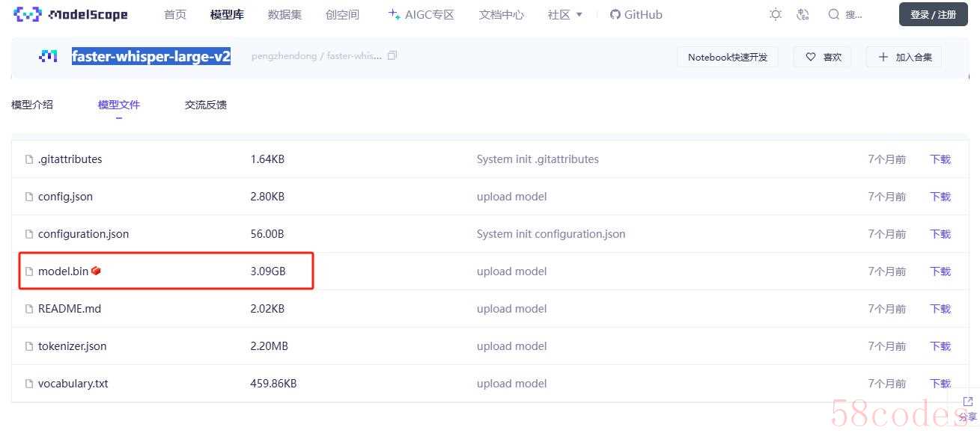Open 数据集 in the top navigation
The height and width of the screenshot is (436, 980).
pyautogui.click(x=284, y=14)
